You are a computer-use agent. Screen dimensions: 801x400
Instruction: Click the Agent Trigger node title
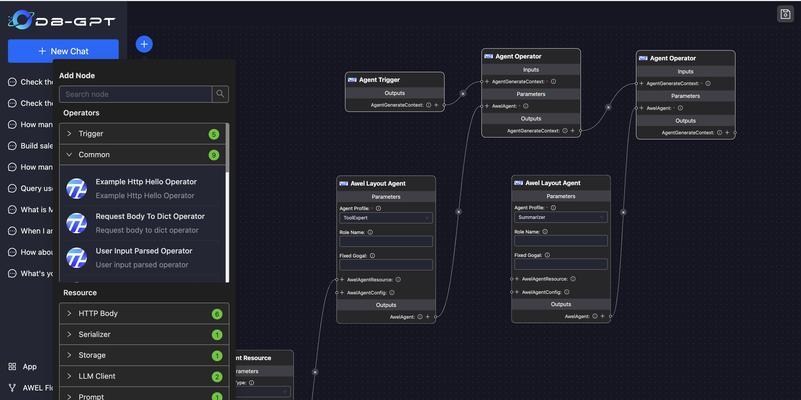(379, 80)
